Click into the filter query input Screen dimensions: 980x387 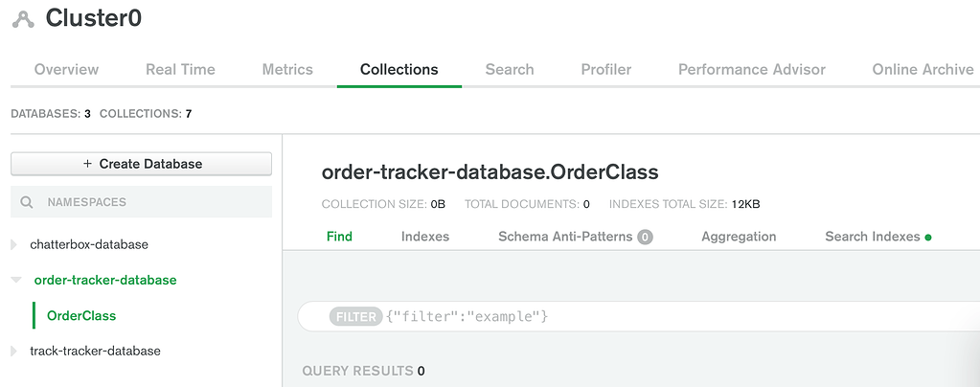tap(671, 316)
